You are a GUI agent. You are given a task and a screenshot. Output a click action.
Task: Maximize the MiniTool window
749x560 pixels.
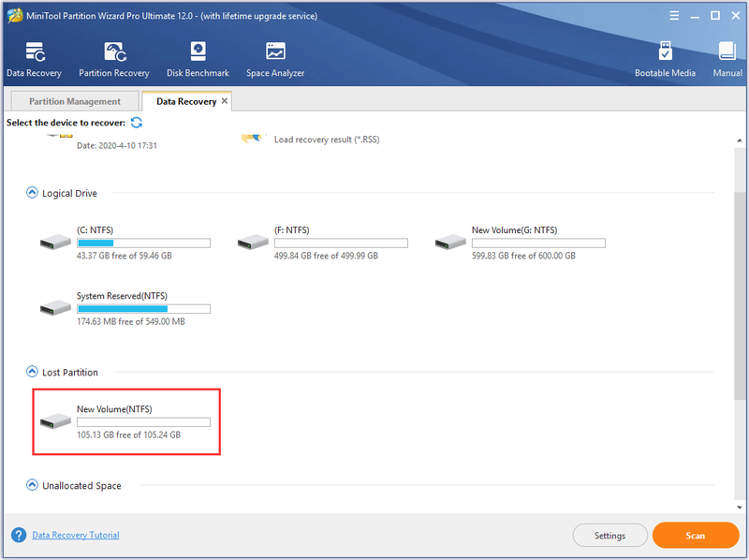(x=715, y=16)
